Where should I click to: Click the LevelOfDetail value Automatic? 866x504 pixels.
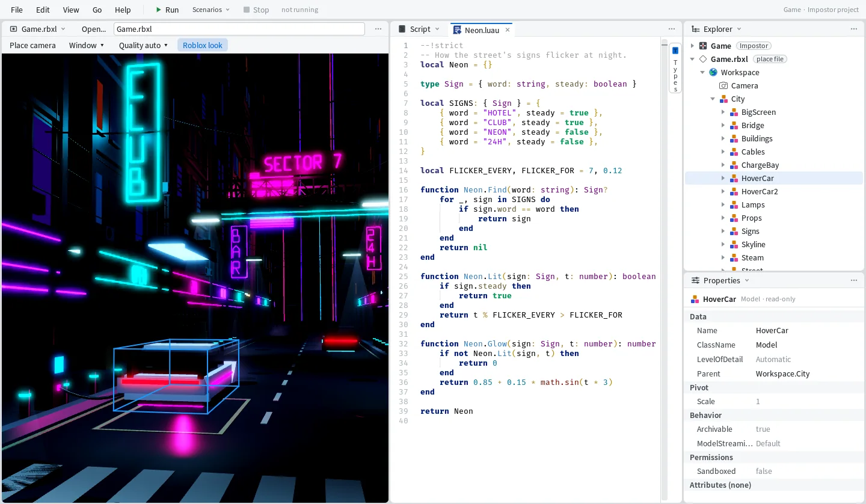pos(773,359)
